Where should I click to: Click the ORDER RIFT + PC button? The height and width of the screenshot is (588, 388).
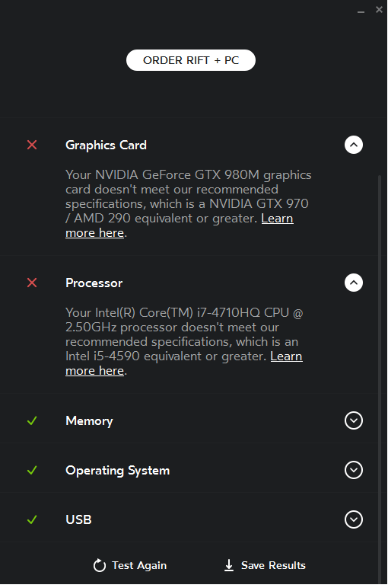coord(191,60)
